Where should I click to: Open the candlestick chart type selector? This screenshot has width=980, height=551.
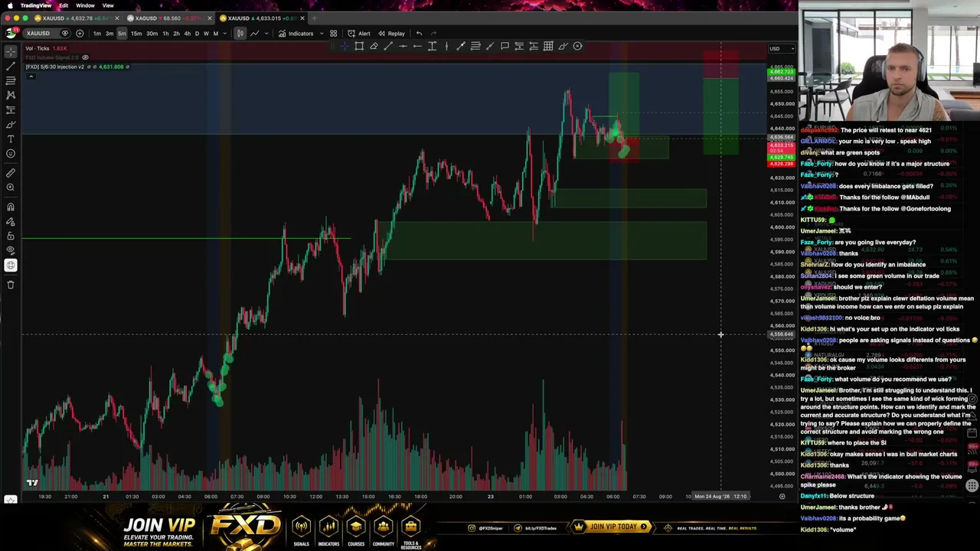240,34
